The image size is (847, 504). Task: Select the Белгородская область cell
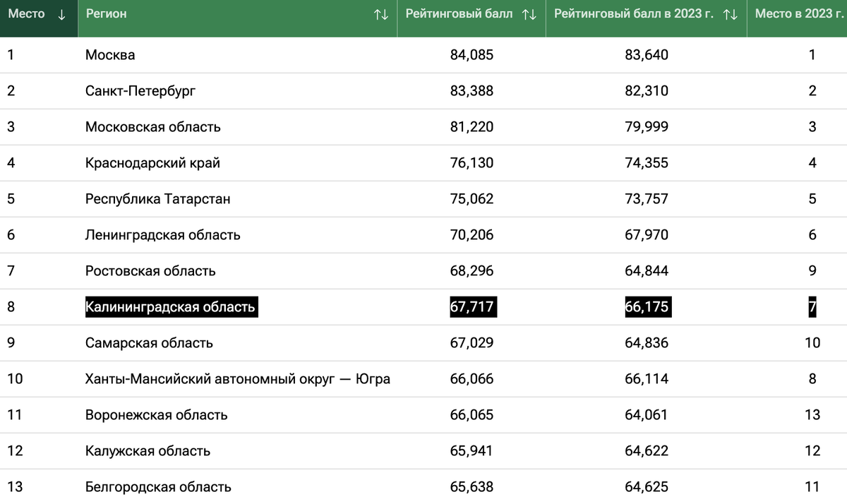coord(158,487)
